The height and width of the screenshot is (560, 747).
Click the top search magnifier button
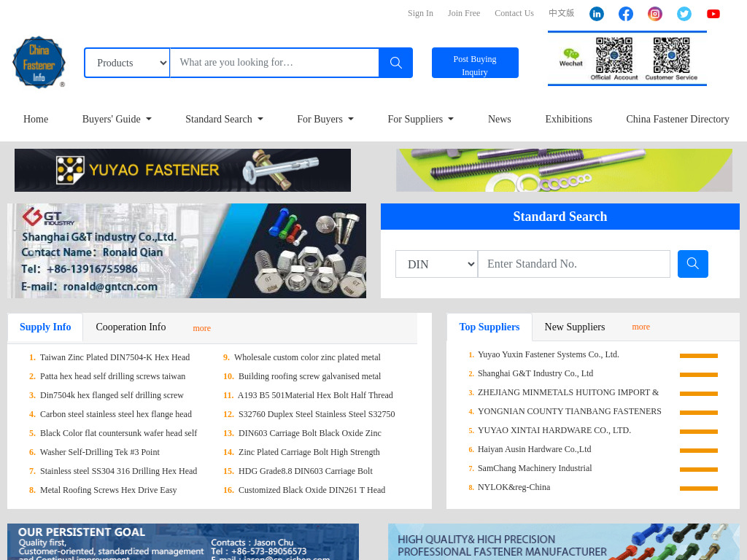[396, 63]
